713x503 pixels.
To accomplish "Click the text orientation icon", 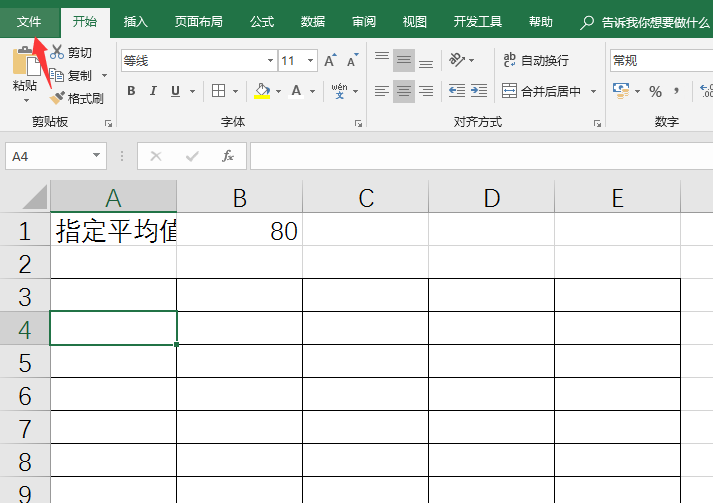I will point(457,60).
